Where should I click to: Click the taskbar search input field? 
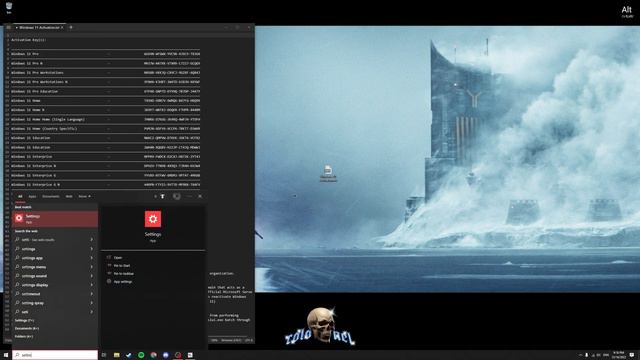point(55,355)
